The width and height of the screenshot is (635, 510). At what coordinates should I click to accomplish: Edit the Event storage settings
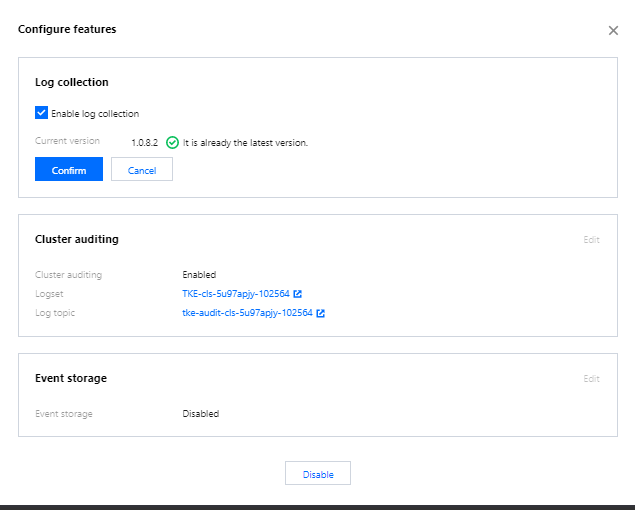pos(592,379)
